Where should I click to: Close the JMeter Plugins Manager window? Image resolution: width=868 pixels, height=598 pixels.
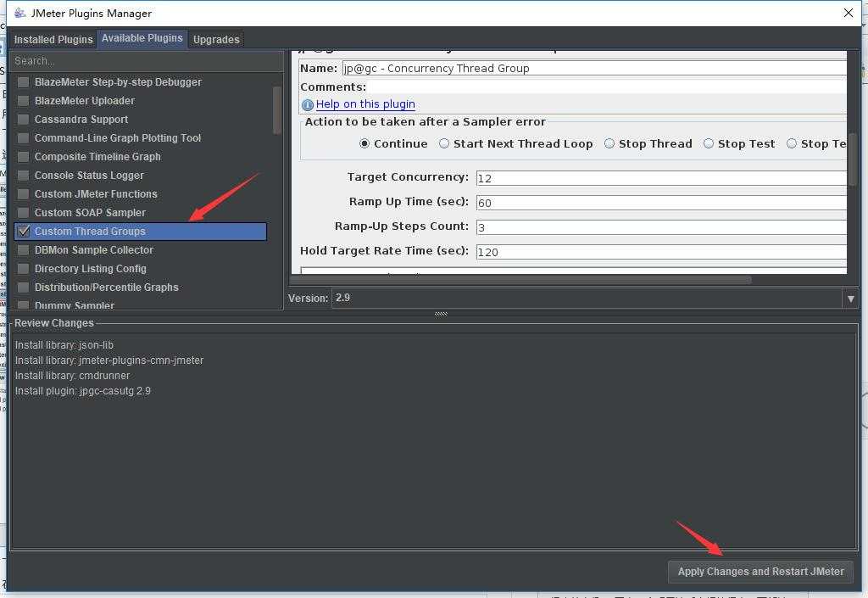tap(848, 13)
